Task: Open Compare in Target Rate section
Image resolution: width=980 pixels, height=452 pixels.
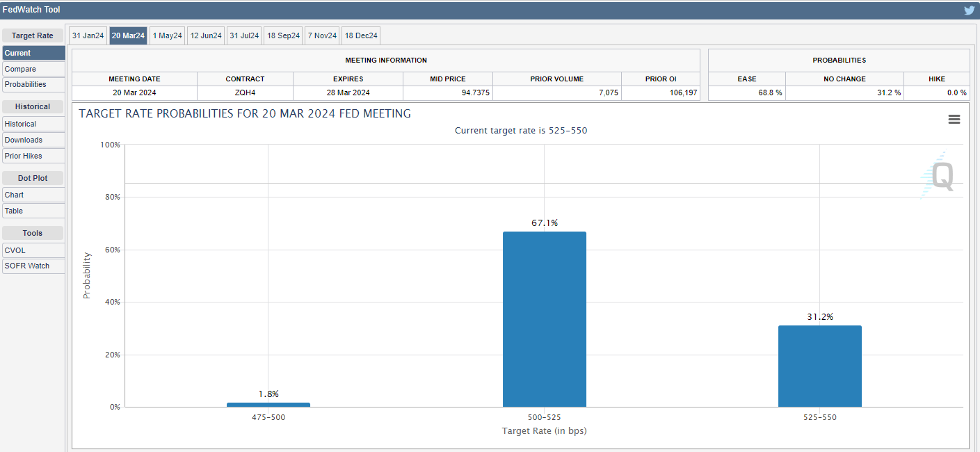Action: pyautogui.click(x=33, y=69)
